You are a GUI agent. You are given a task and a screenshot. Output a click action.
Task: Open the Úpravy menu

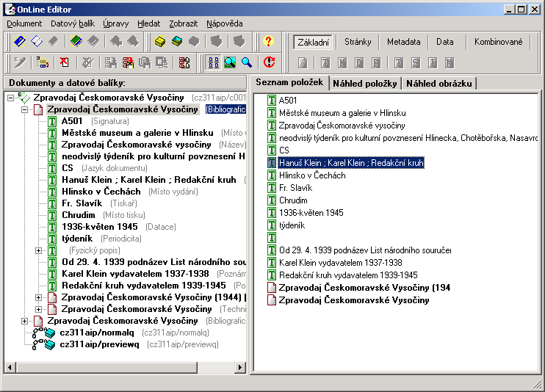pos(116,23)
